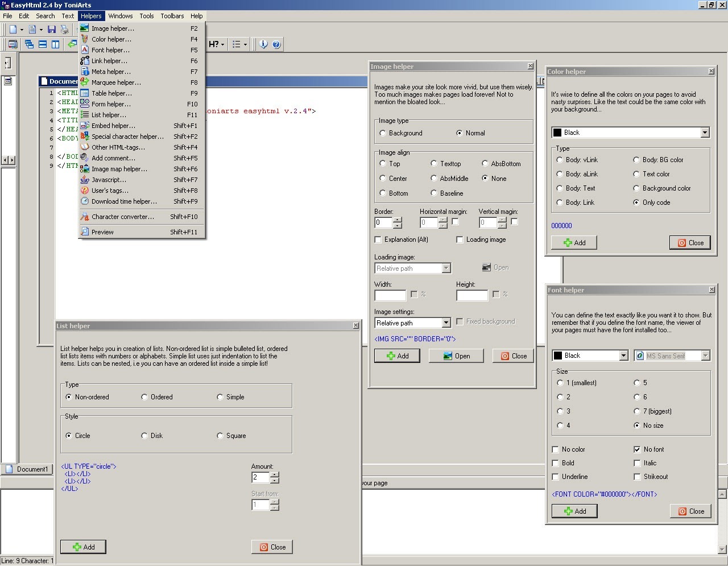The width and height of the screenshot is (728, 566).
Task: Click Embed helper icon in Helpers menu
Action: tap(85, 125)
